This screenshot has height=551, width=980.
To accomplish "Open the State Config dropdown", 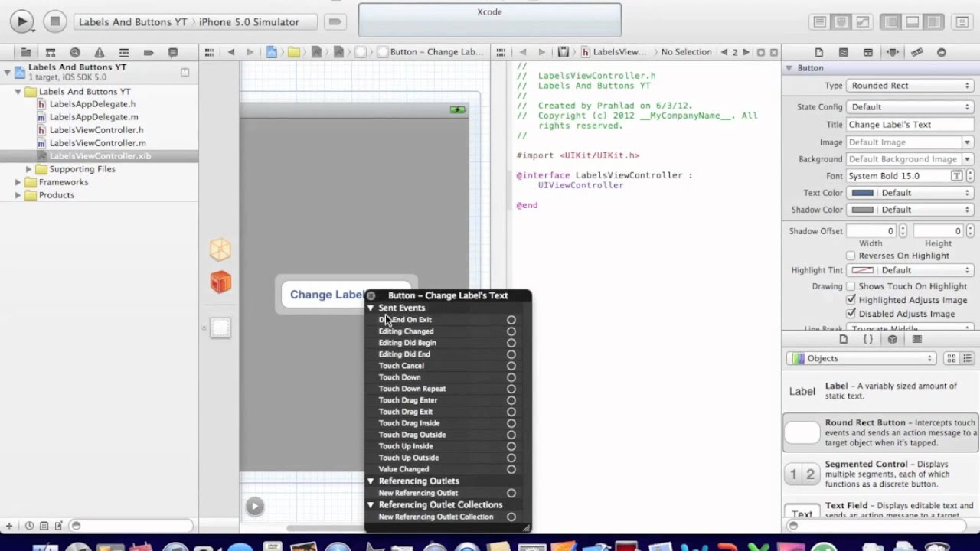I will point(910,107).
